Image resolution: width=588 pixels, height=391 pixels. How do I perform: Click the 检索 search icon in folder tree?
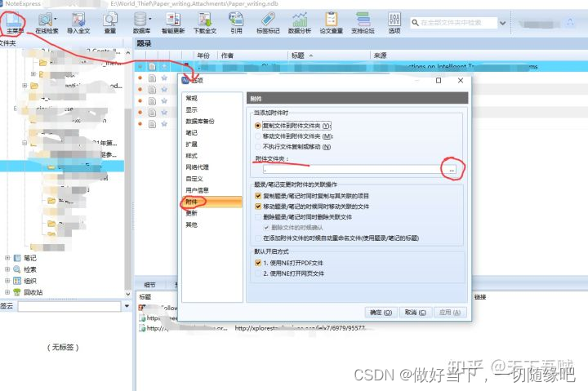(17, 269)
